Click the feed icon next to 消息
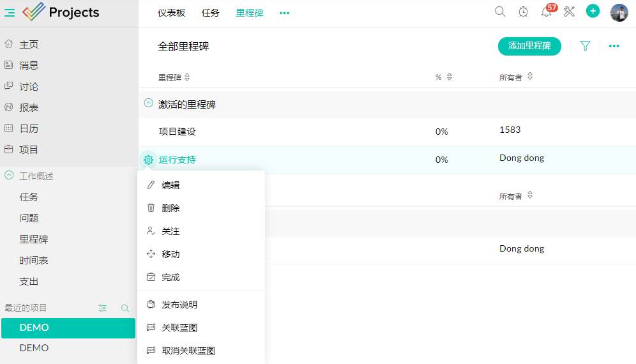 (x=8, y=65)
